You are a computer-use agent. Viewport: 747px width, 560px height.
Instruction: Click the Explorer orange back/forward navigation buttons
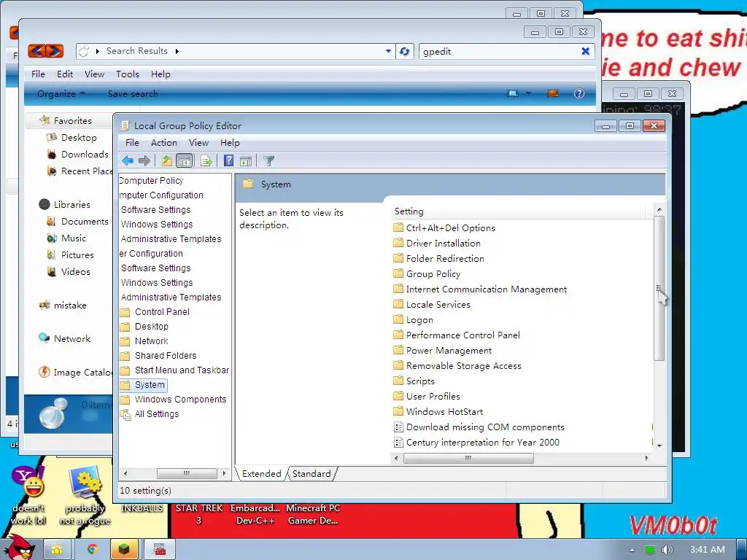pos(45,51)
